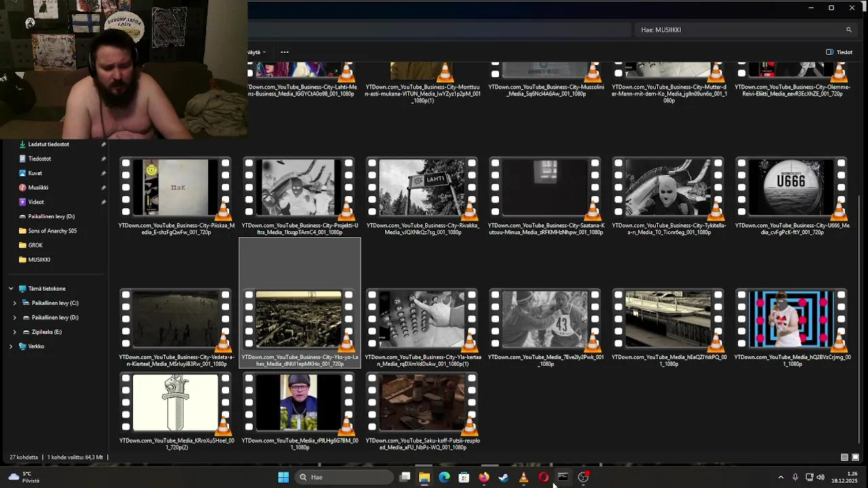Launch Microsoft Edge from the taskbar
The image size is (868, 488).
coord(444,477)
